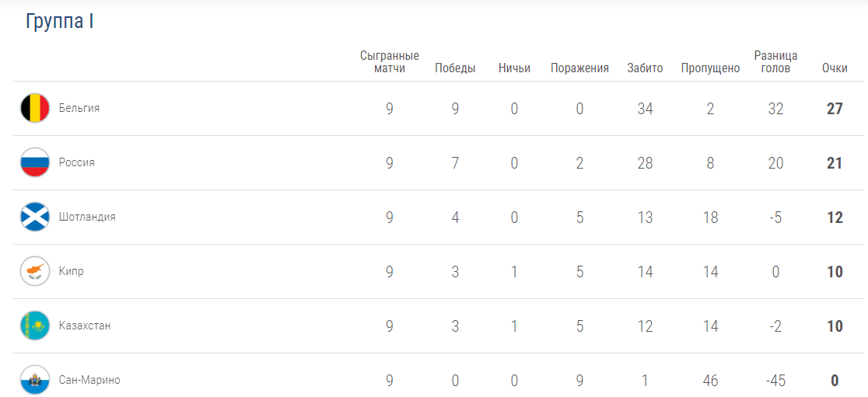Image resolution: width=868 pixels, height=397 pixels.
Task: Click Belgium's 27 points value
Action: pos(835,109)
